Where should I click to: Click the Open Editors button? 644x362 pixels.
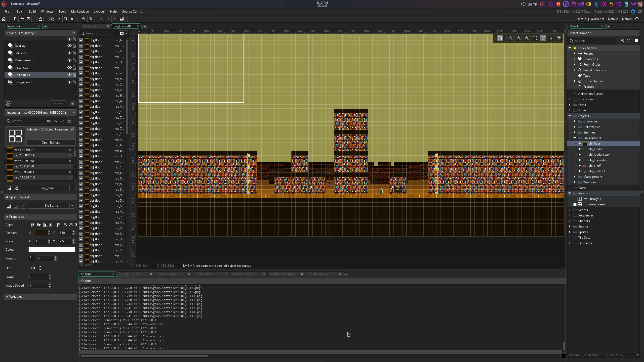pyautogui.click(x=51, y=143)
